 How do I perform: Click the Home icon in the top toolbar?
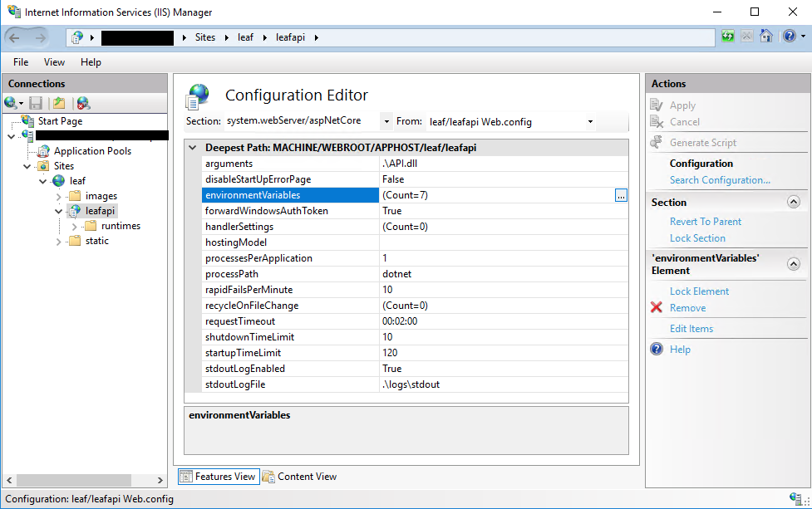coord(765,37)
